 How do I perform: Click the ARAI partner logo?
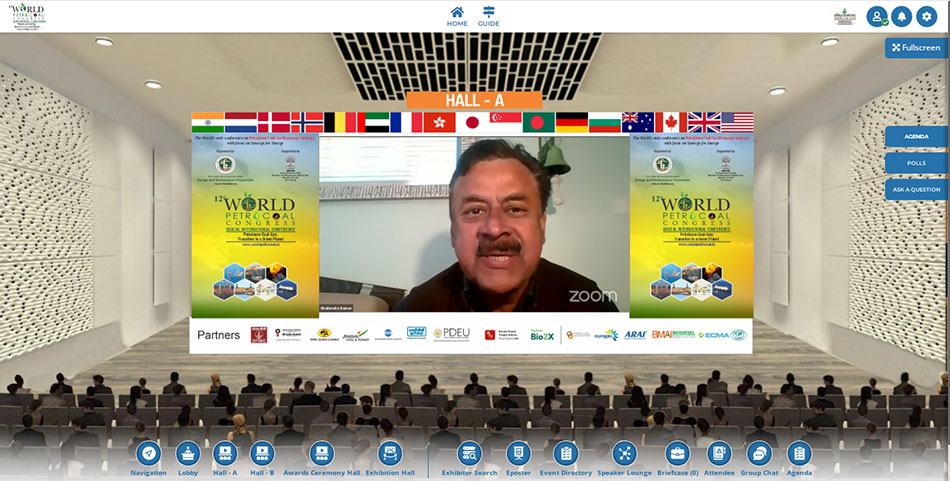coord(635,334)
